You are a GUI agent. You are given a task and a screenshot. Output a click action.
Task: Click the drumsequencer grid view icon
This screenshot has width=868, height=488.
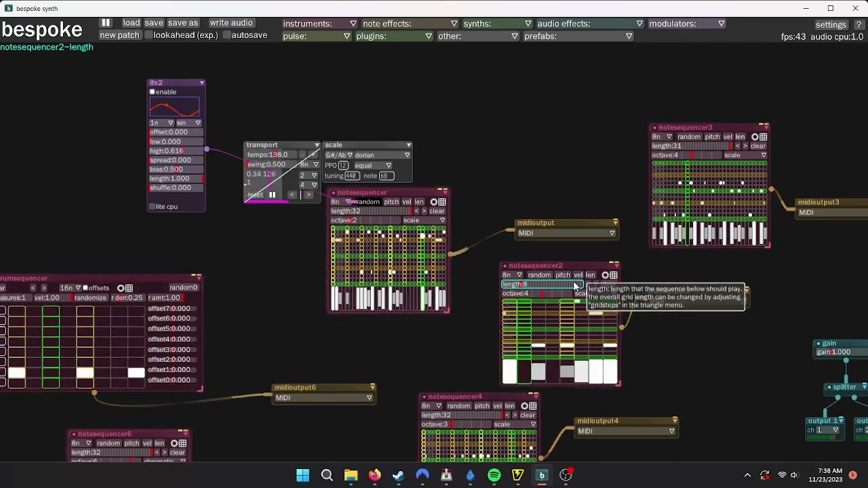point(129,288)
